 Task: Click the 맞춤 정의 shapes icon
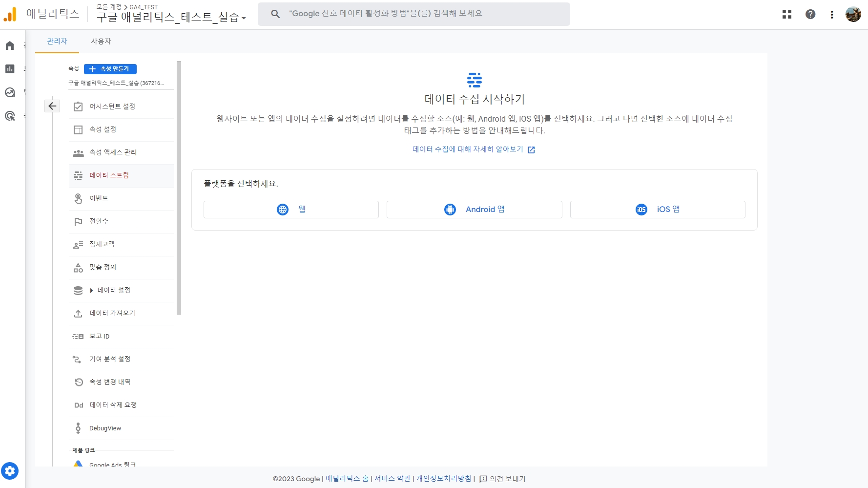pyautogui.click(x=78, y=268)
